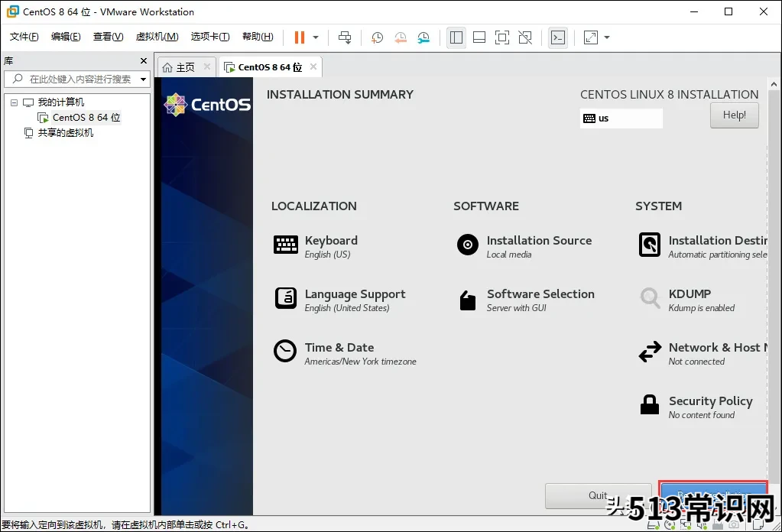Open Software Selection via package icon
Viewport: 782px width, 532px height.
(x=467, y=300)
